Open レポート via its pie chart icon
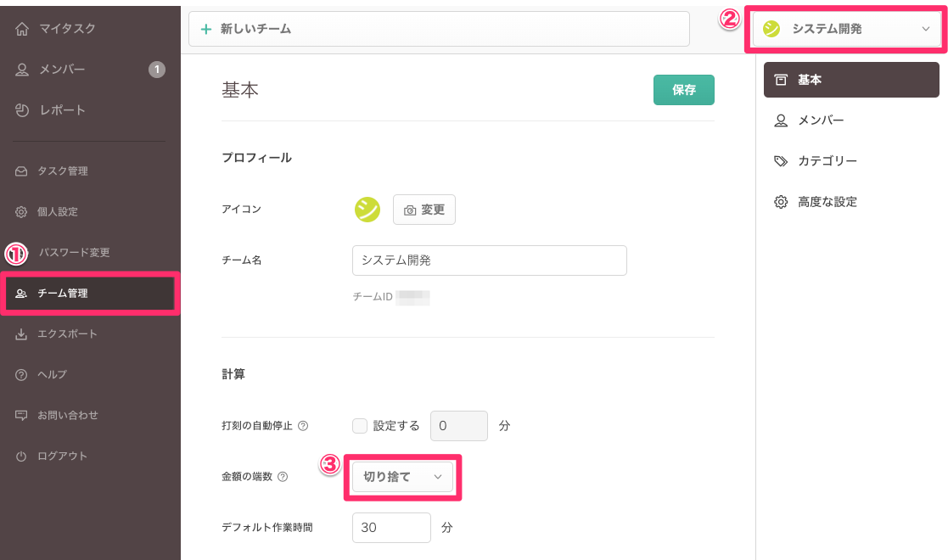Image resolution: width=948 pixels, height=560 pixels. tap(22, 110)
